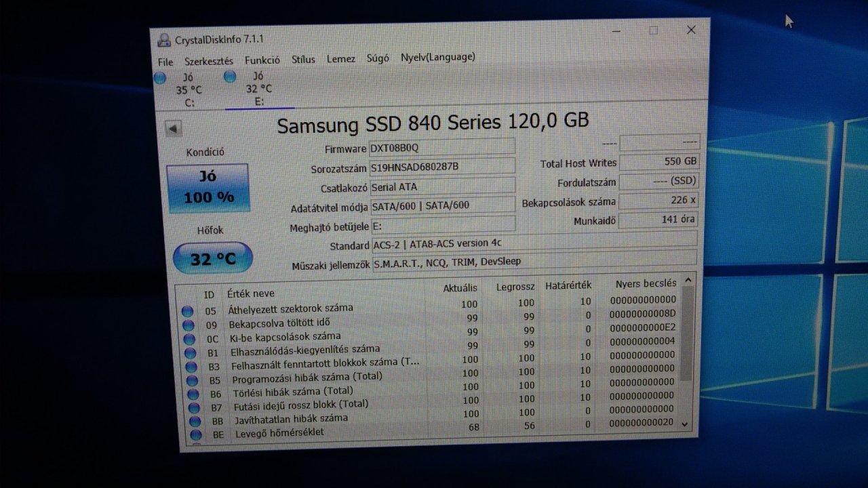
Task: Click the power-on count value 226 x
Action: (659, 201)
